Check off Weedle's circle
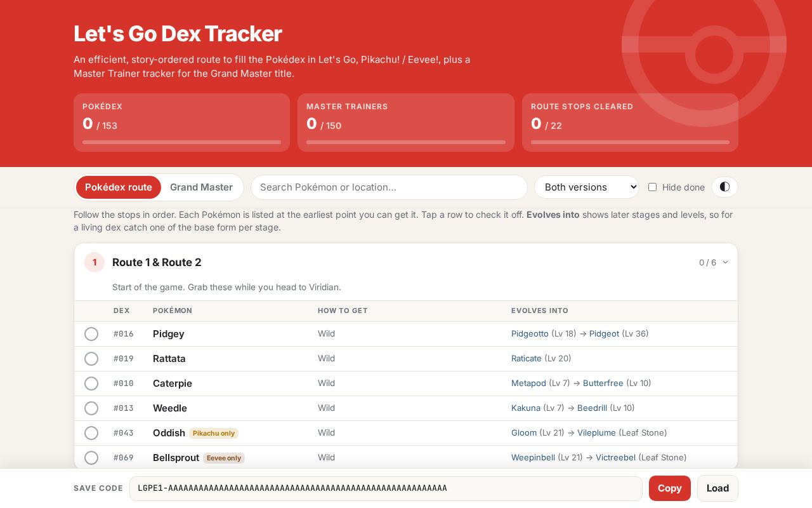This screenshot has width=812, height=508. 91,408
